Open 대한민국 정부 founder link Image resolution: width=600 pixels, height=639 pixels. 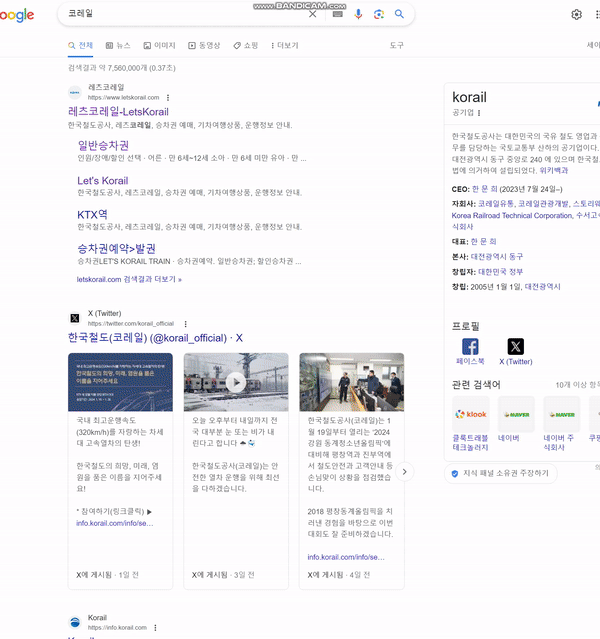(x=501, y=272)
